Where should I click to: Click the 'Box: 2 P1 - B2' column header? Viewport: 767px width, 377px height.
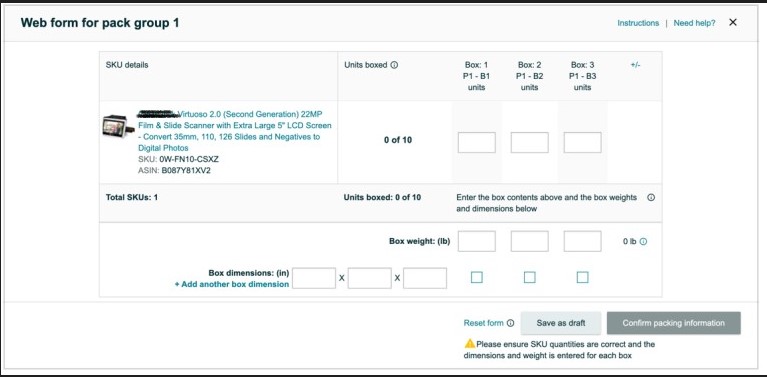[529, 76]
